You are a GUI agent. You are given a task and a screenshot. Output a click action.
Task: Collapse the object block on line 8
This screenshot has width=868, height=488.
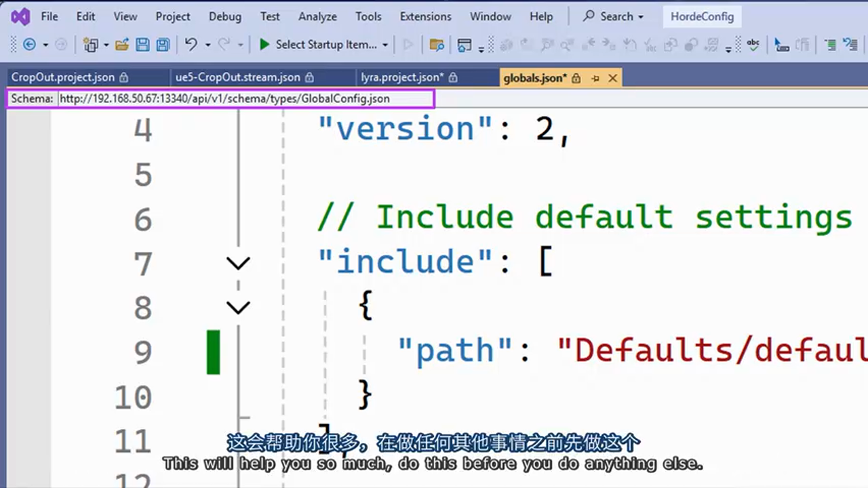(x=238, y=308)
